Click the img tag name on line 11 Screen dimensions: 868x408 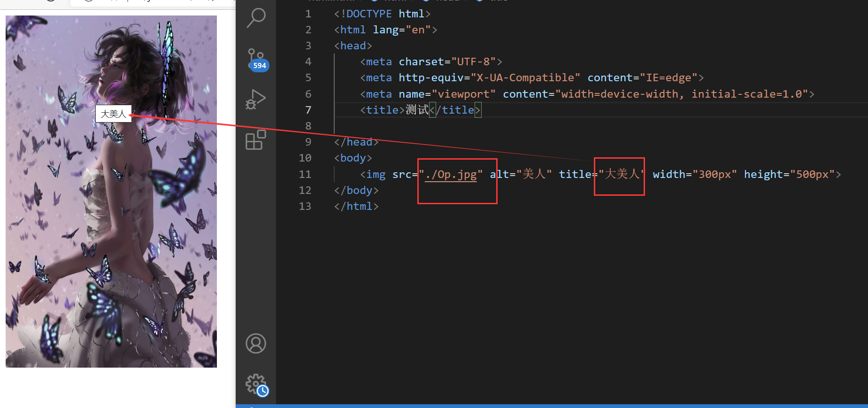(x=376, y=174)
